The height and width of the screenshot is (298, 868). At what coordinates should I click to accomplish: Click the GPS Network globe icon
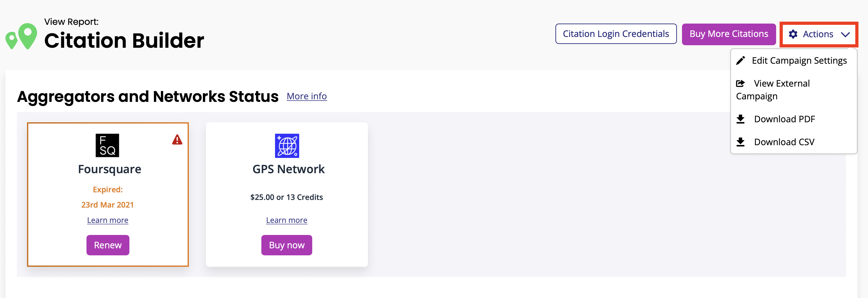pyautogui.click(x=287, y=146)
